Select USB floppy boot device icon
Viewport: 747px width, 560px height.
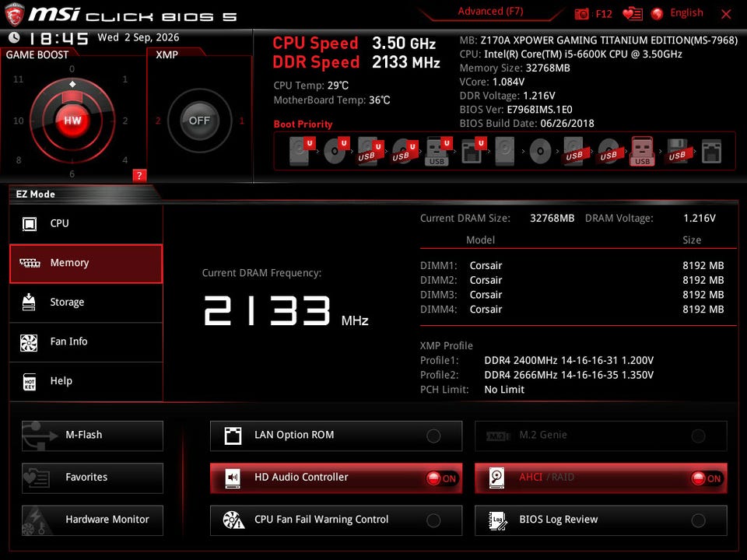[x=677, y=151]
